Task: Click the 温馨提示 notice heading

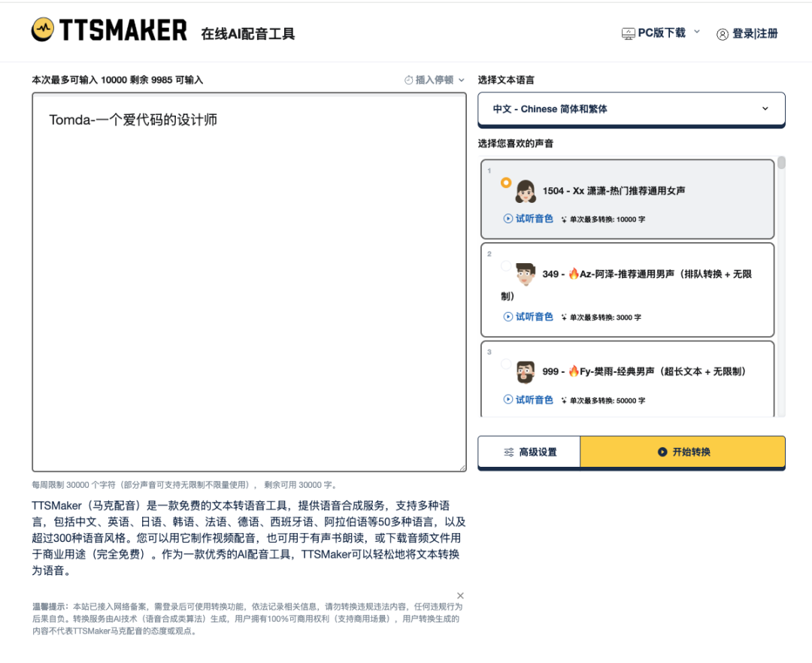Action: 50,606
